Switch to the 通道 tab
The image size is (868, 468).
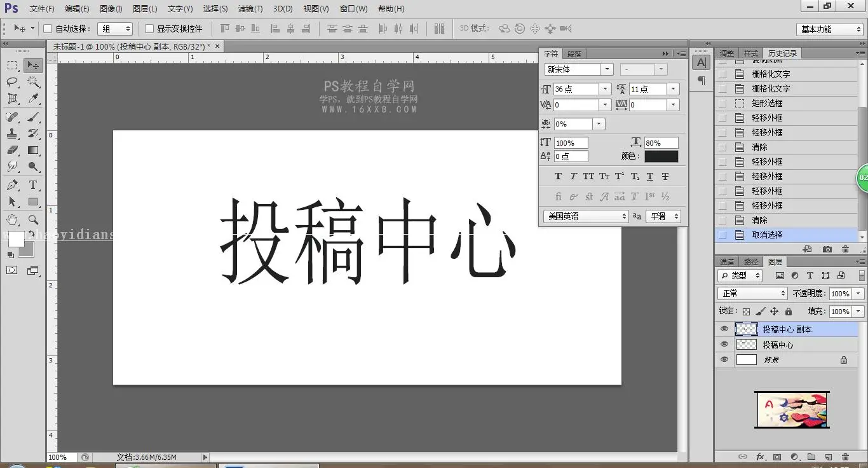(x=727, y=262)
